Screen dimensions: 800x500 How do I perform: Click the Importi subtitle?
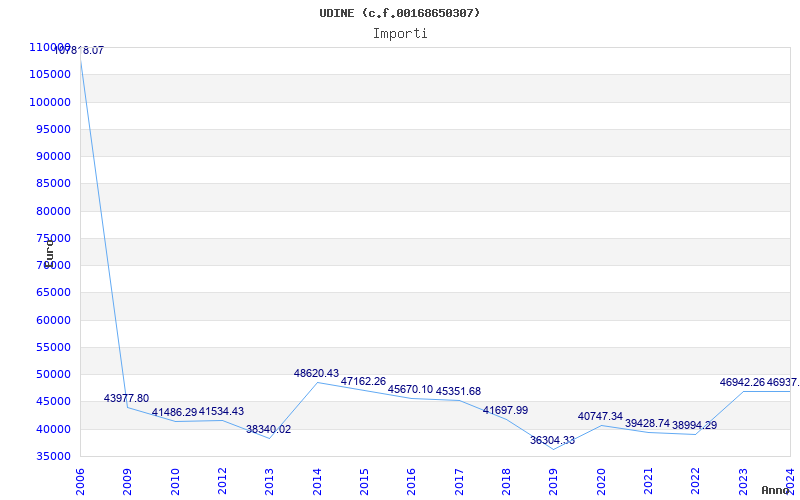pos(400,34)
